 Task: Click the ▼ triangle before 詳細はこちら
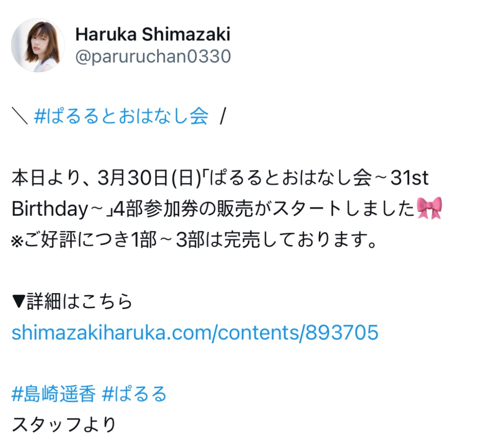tap(19, 302)
